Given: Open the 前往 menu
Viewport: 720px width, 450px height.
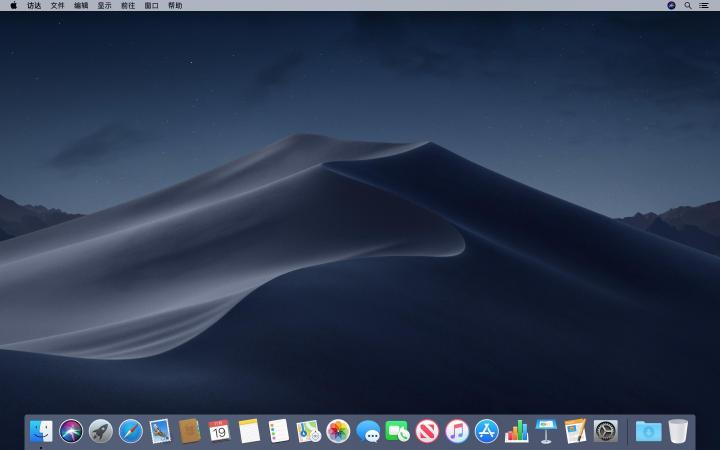Looking at the screenshot, I should pos(128,6).
